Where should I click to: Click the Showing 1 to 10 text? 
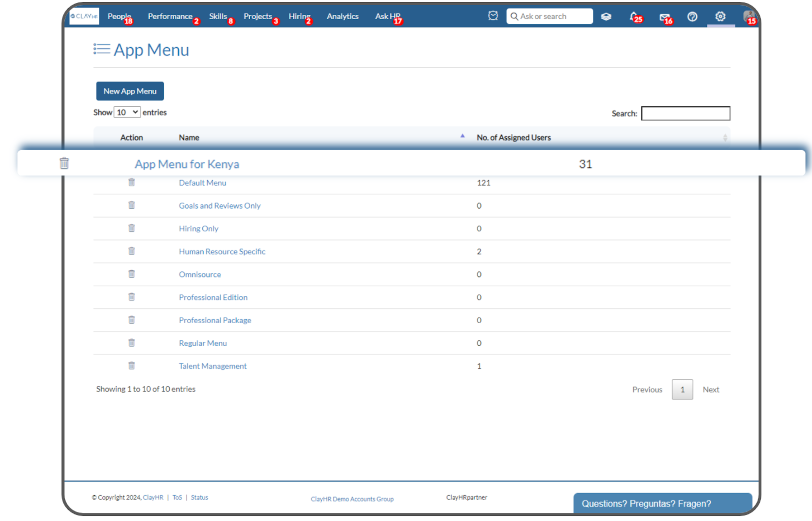tap(146, 389)
